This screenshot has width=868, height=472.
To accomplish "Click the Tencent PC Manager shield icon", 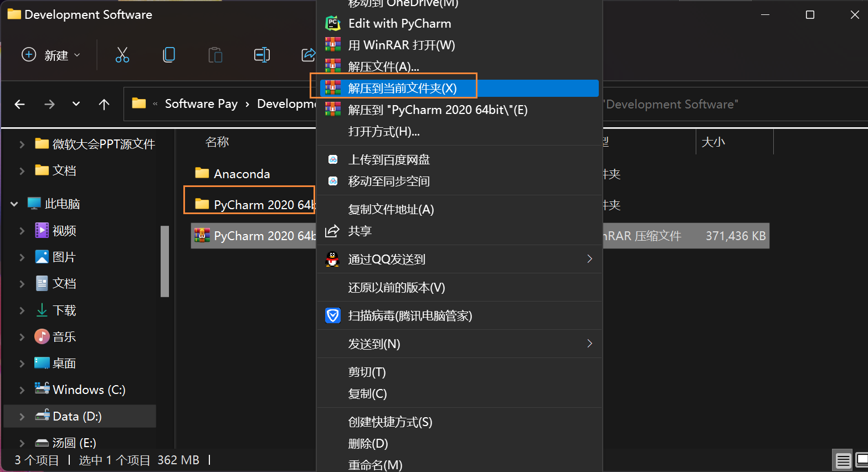I will point(332,315).
